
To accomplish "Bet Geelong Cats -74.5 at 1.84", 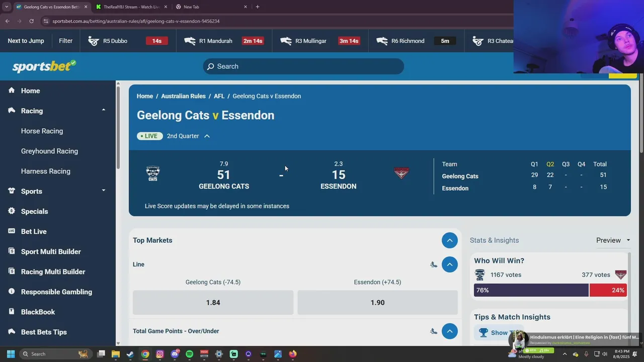I will click(x=213, y=303).
